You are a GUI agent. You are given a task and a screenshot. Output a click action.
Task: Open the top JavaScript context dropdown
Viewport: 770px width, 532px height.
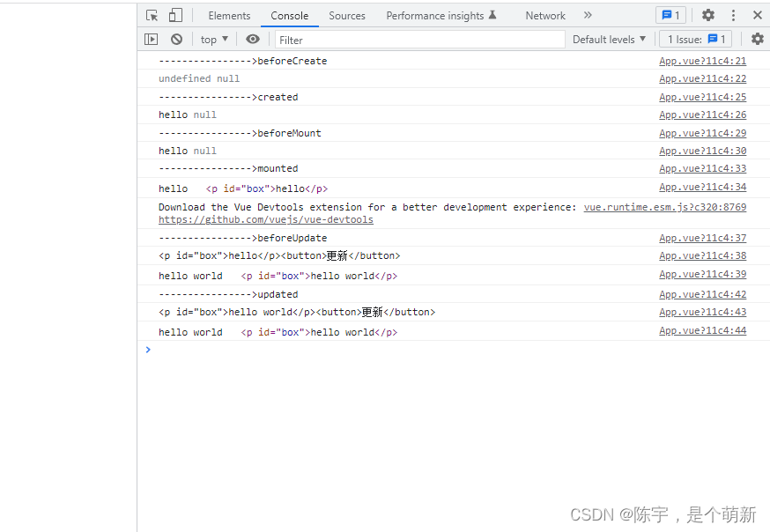(x=215, y=40)
